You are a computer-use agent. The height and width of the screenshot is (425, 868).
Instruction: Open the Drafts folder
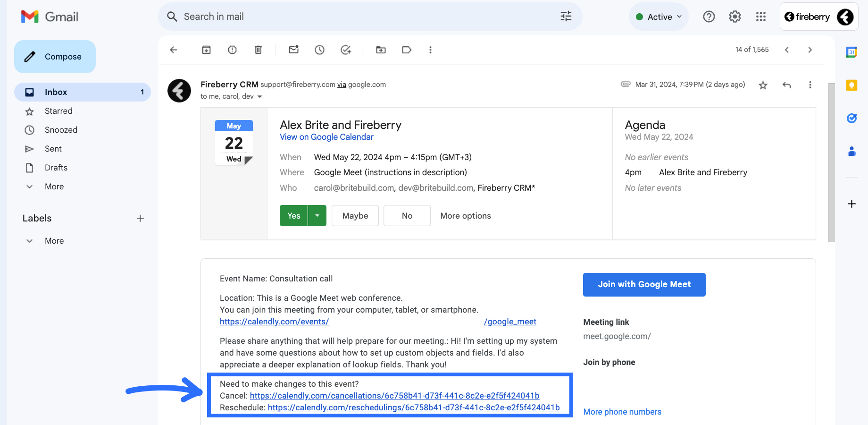point(56,168)
